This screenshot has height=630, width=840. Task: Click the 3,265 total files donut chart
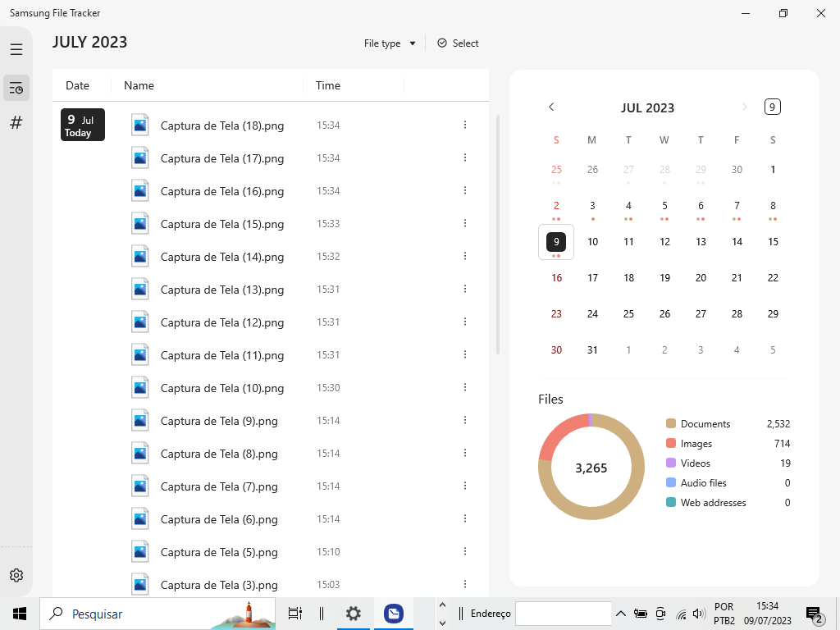pos(591,467)
